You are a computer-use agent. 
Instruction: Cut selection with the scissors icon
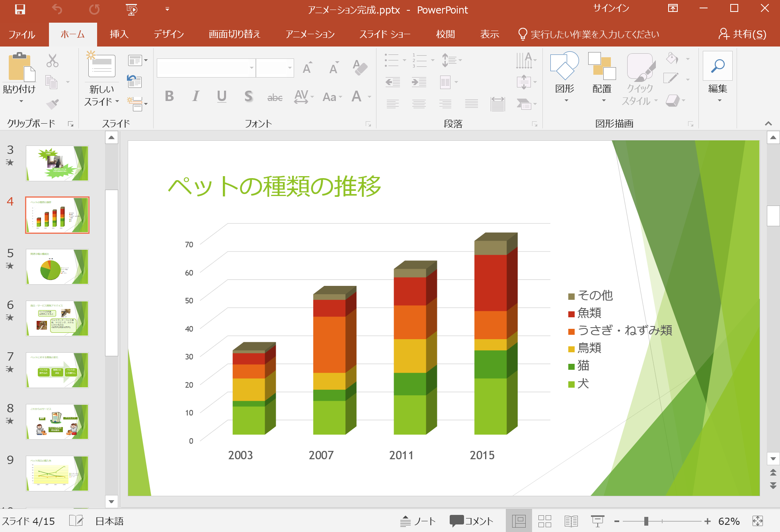pyautogui.click(x=52, y=60)
